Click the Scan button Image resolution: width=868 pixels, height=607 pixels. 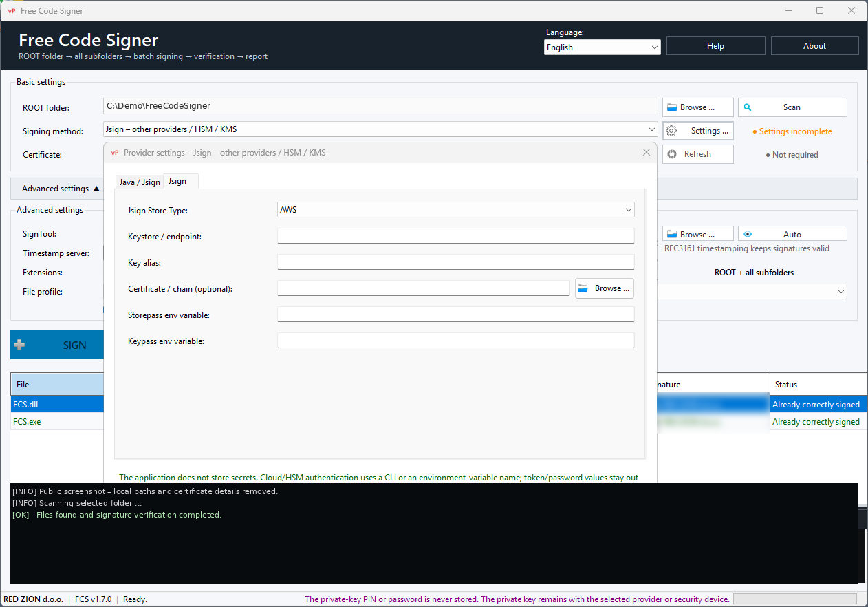[792, 107]
